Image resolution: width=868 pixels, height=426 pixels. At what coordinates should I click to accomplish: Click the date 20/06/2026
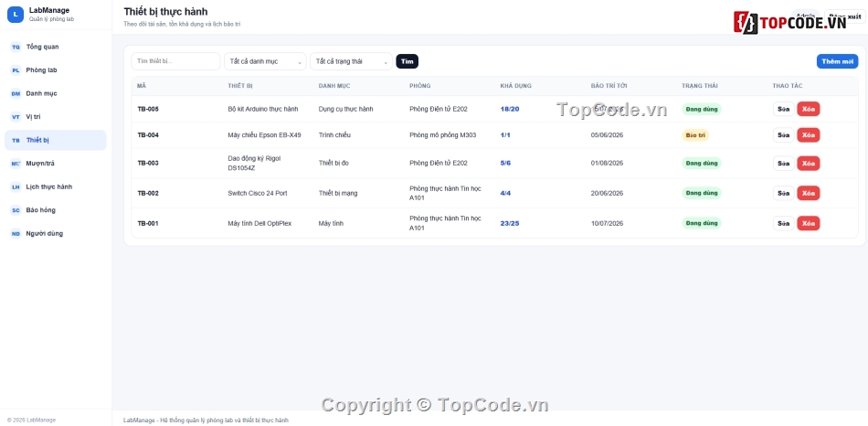tap(608, 193)
